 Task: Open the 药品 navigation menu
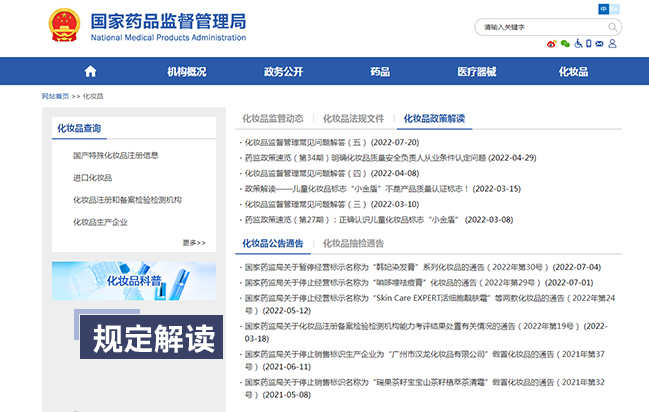click(x=380, y=72)
